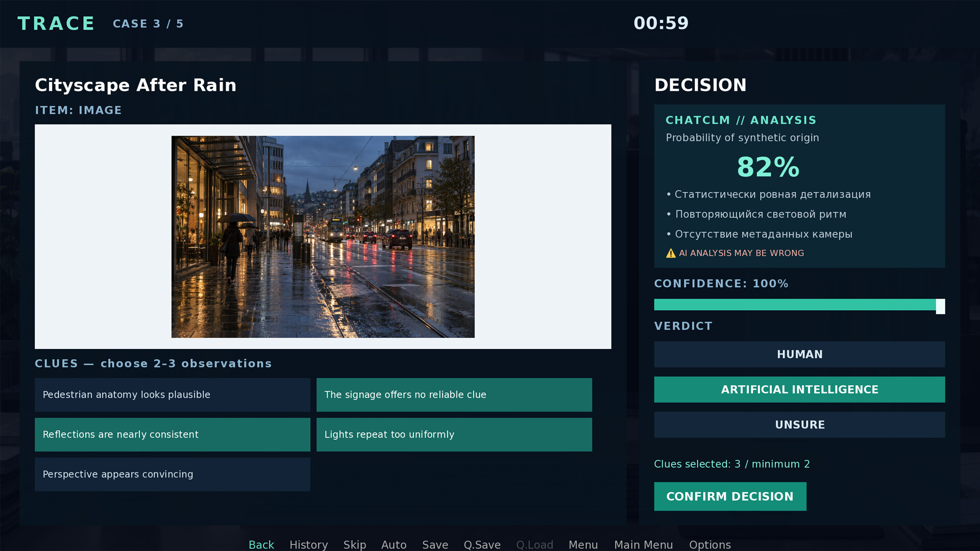Choose the HUMAN verdict

[800, 355]
